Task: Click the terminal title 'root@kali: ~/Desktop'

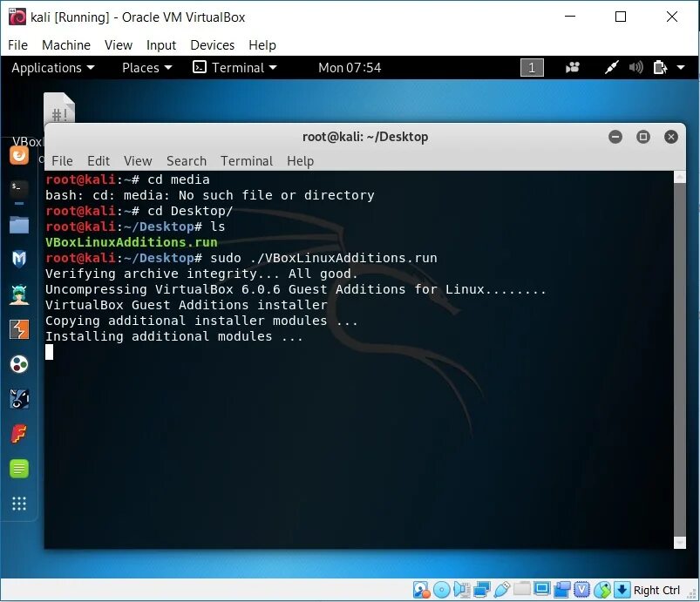Action: click(365, 137)
